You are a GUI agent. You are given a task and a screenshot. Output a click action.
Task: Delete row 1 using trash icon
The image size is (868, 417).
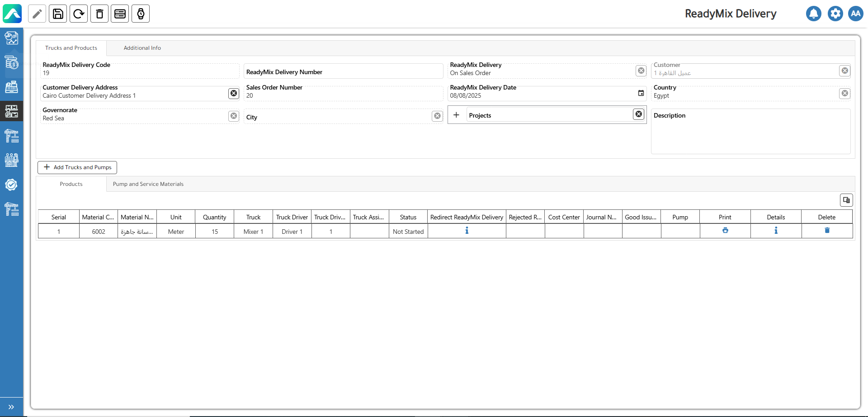point(827,231)
